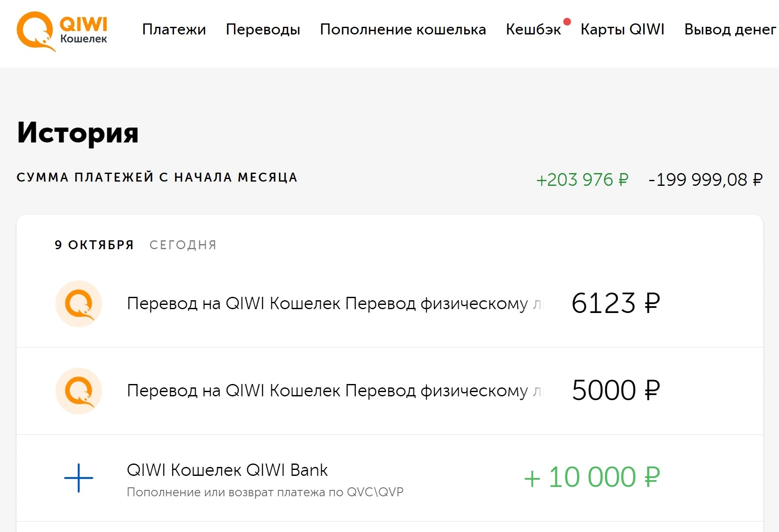Click the +10 000 ₽ top-up amount

592,477
